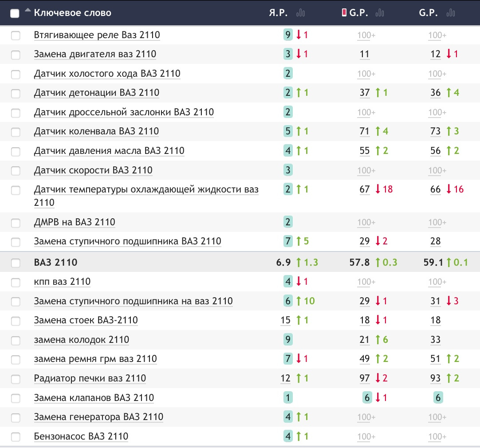The height and width of the screenshot is (448, 480).
Task: Check the bold ВАЗ 2110 summary row checkbox
Action: [x=16, y=263]
